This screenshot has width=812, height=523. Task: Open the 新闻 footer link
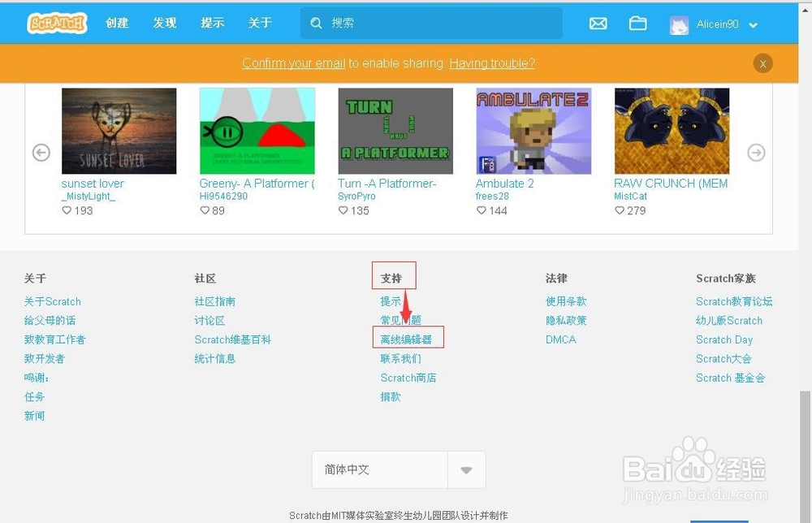[34, 416]
